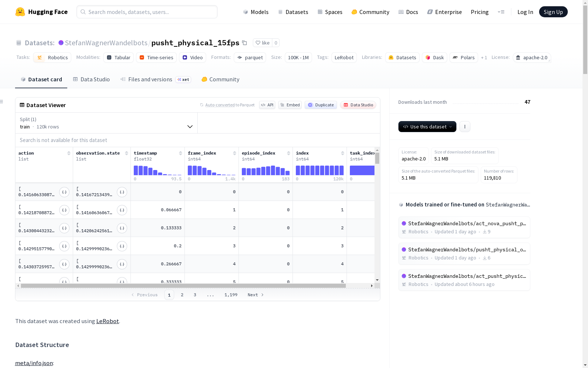This screenshot has height=368, width=588.
Task: Open Enterprise in the top navigation
Action: coord(445,12)
